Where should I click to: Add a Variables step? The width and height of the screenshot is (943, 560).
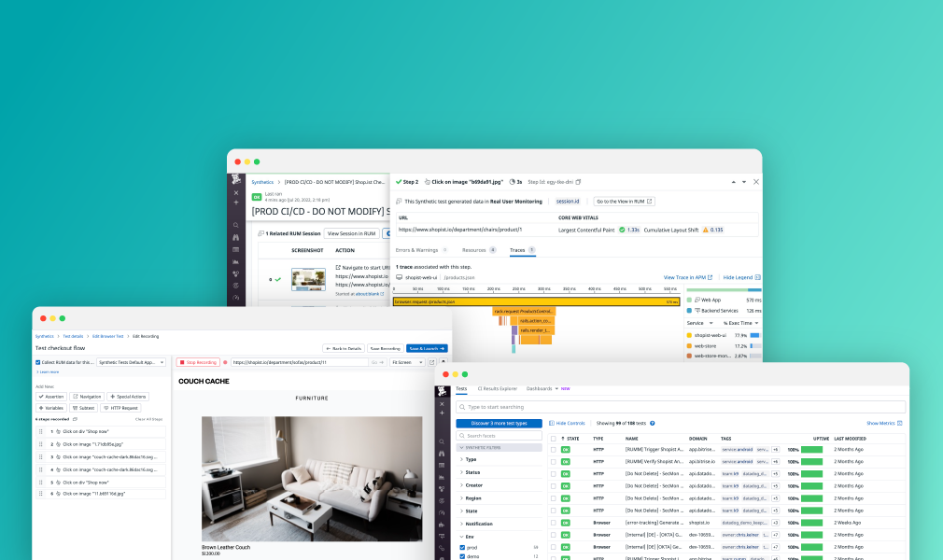click(x=51, y=407)
